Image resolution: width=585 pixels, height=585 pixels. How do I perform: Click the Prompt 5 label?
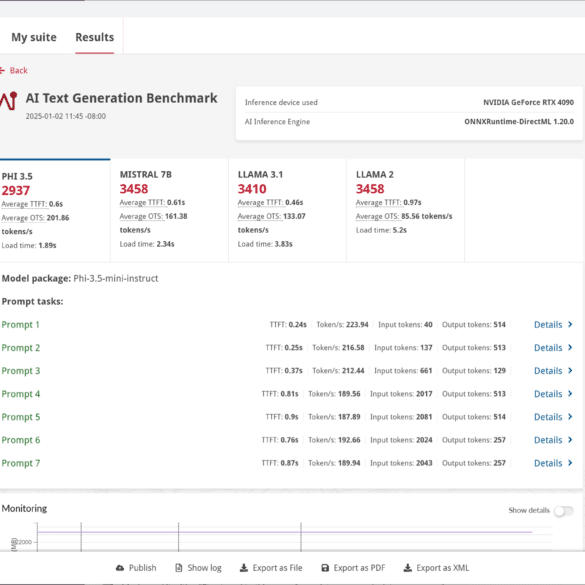click(21, 417)
